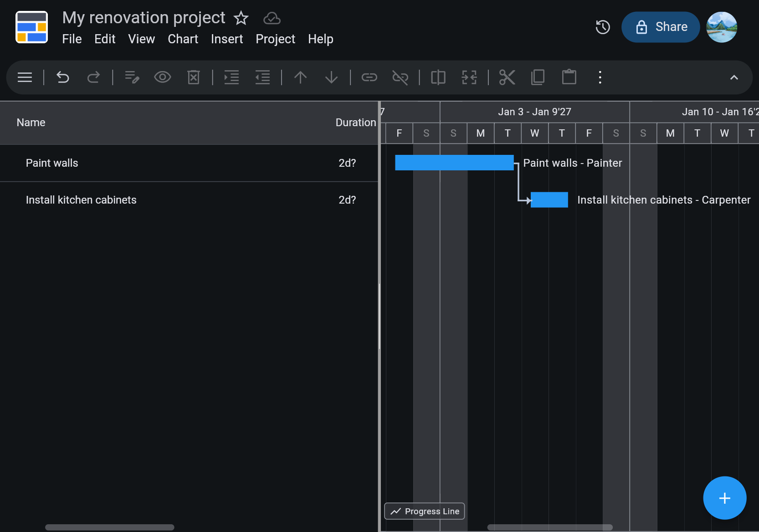Open the View menu
This screenshot has height=532, width=759.
click(141, 39)
